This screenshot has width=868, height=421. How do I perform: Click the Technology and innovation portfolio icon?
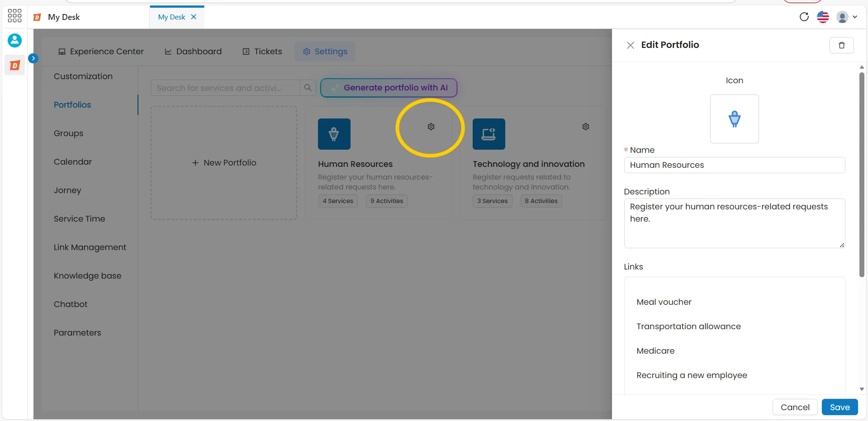click(489, 134)
